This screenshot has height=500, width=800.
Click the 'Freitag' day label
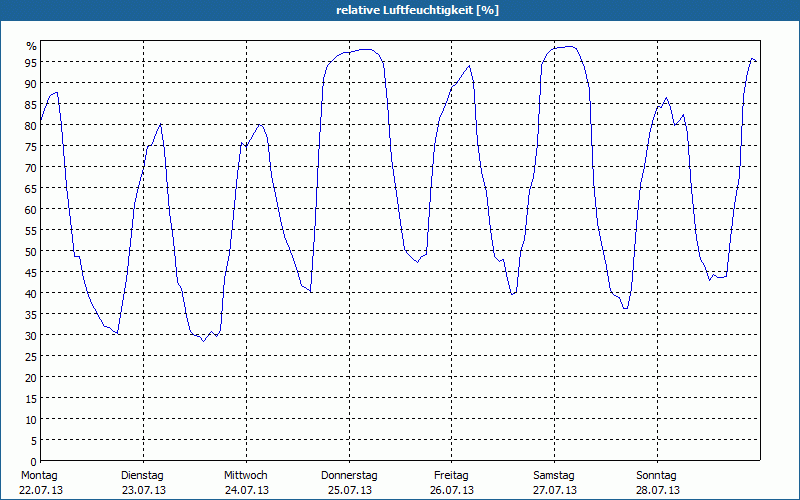click(452, 475)
